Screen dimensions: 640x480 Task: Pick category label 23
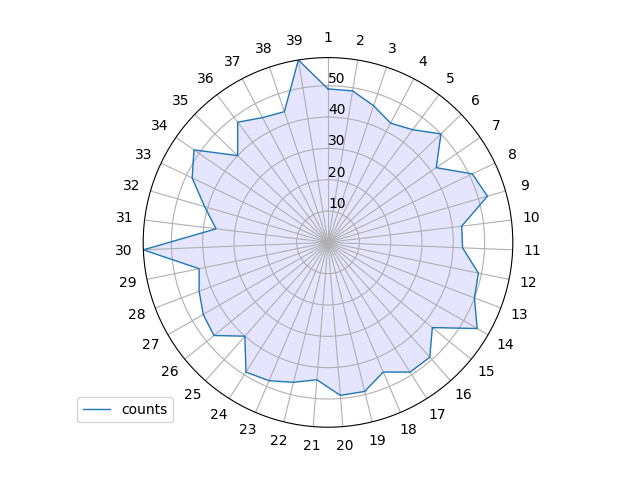tap(248, 429)
